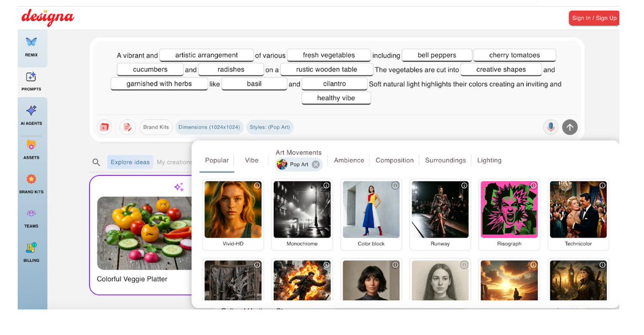Expand the Brand Kits chip options

click(156, 127)
